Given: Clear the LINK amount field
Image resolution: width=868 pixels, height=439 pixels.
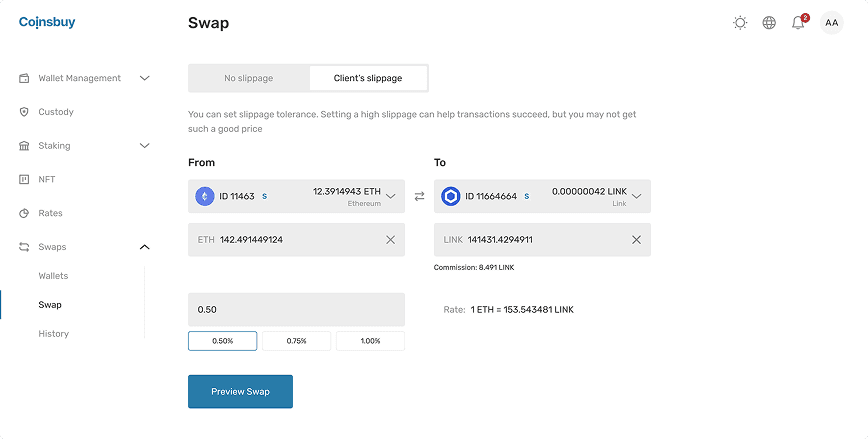Looking at the screenshot, I should 637,240.
